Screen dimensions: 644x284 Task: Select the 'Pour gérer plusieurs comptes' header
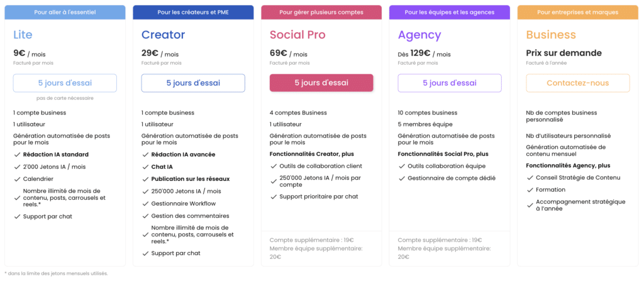pos(321,12)
